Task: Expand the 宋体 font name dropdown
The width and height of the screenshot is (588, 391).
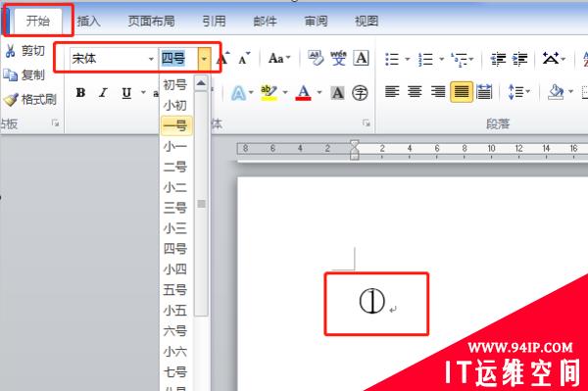Action: 151,59
